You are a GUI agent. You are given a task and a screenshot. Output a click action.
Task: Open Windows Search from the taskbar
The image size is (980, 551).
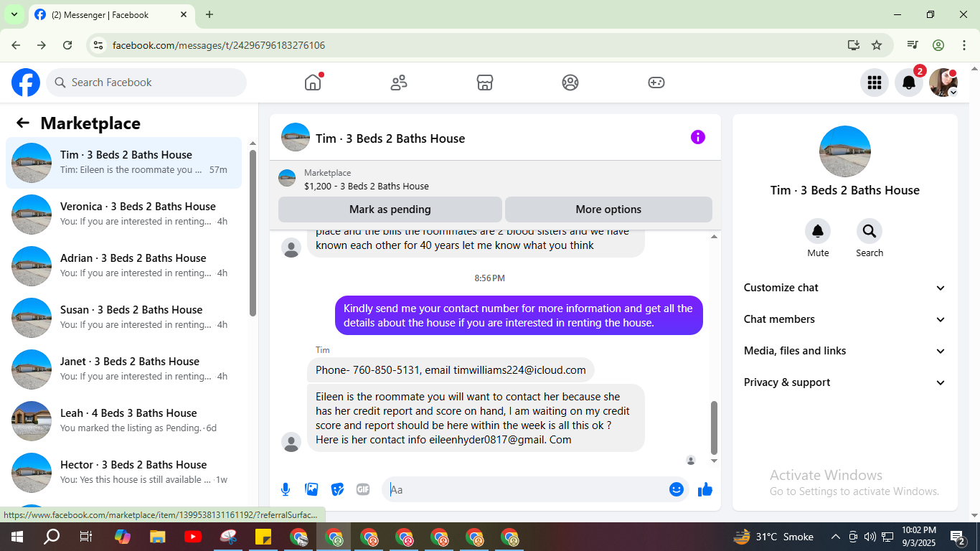coord(52,537)
